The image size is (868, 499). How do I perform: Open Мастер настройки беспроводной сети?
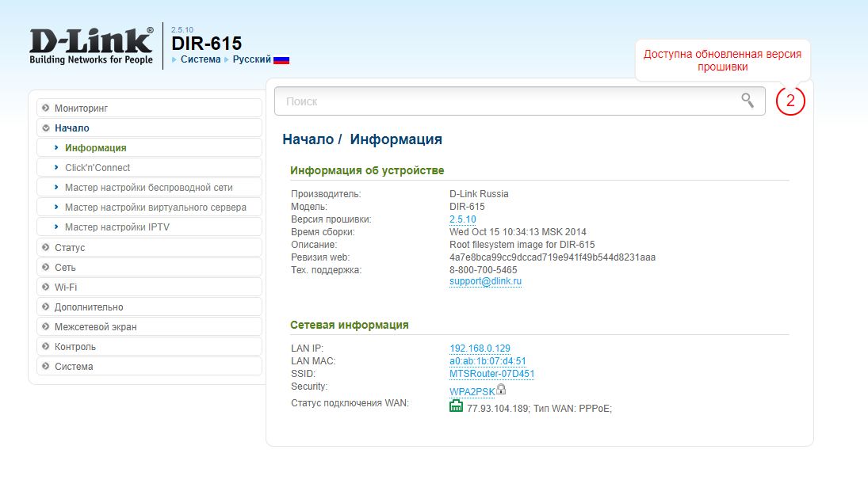click(149, 188)
